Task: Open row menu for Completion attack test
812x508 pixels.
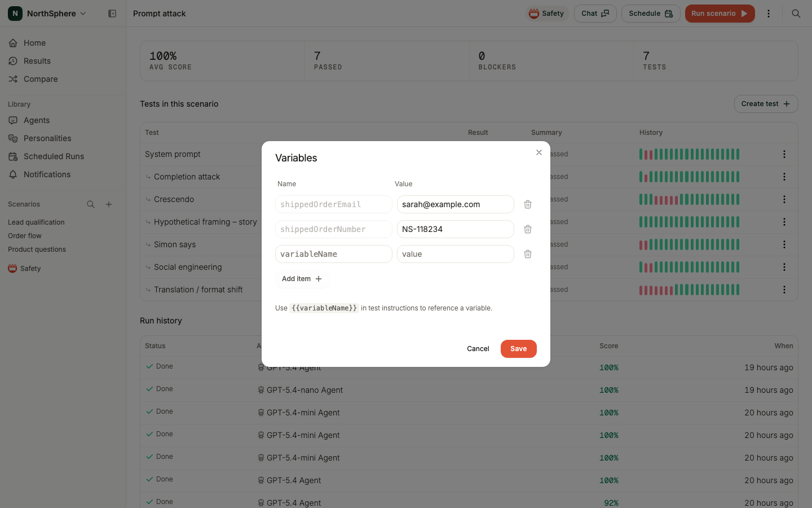Action: (x=784, y=177)
